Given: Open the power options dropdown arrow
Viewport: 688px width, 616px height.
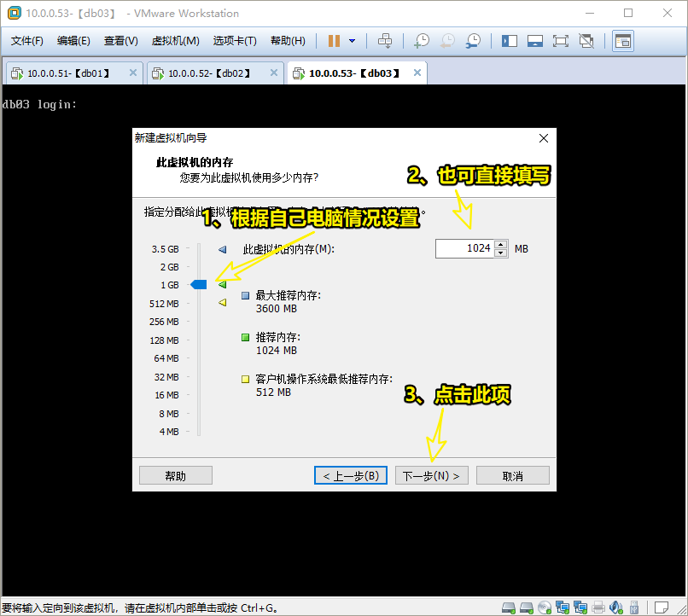Looking at the screenshot, I should (x=352, y=41).
